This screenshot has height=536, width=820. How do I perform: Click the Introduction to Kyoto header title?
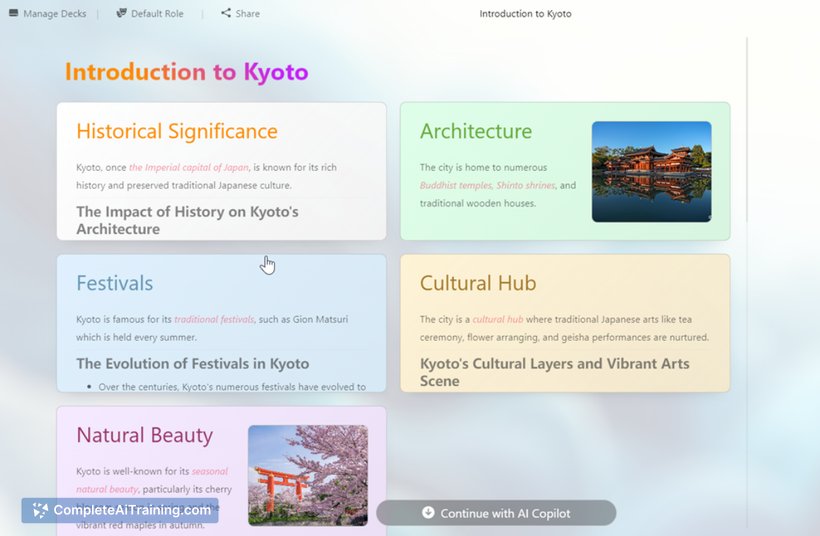pyautogui.click(x=525, y=14)
